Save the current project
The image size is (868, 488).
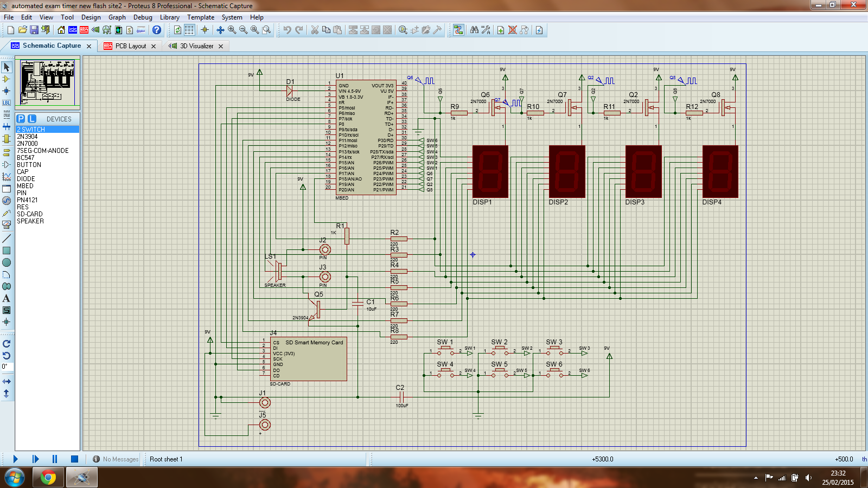coord(35,30)
